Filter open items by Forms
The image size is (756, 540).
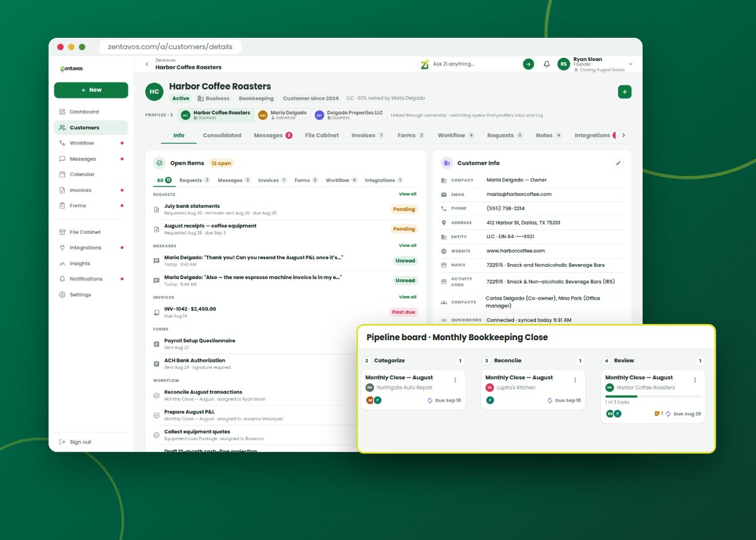pyautogui.click(x=306, y=180)
